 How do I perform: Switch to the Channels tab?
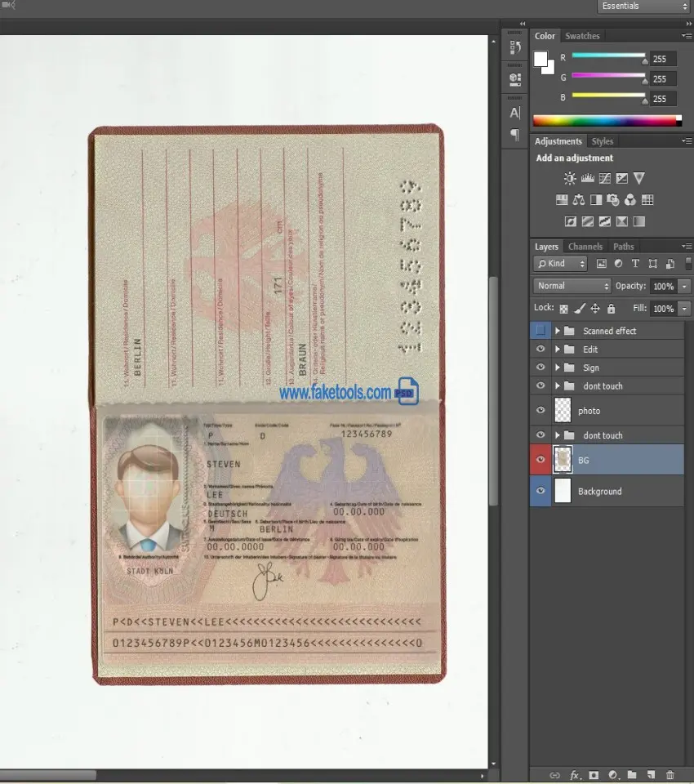(585, 247)
